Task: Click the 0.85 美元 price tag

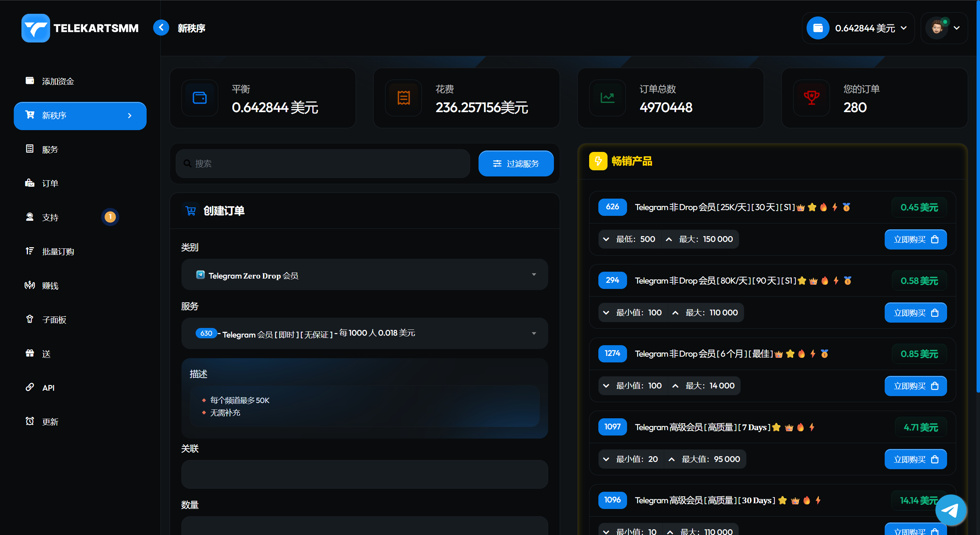Action: (919, 354)
